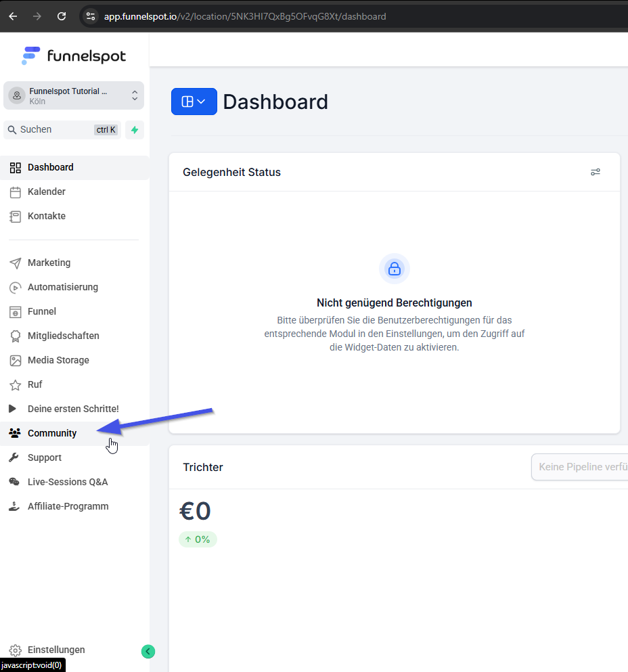The width and height of the screenshot is (628, 672).
Task: Open the Community link
Action: tap(74, 433)
